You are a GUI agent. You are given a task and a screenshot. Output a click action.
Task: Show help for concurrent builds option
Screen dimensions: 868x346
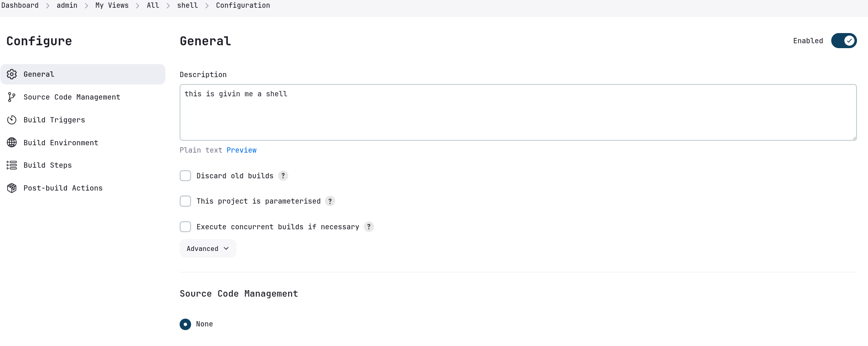(369, 227)
